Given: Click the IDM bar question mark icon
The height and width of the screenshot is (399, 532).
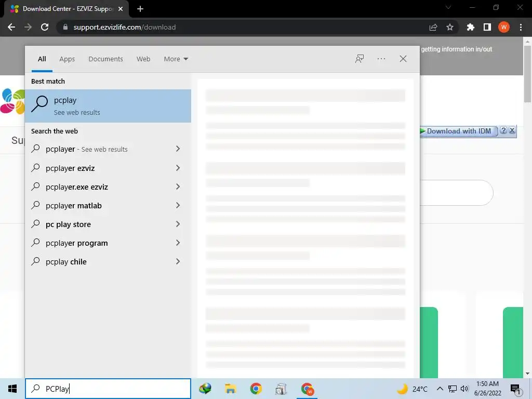Looking at the screenshot, I should [503, 130].
